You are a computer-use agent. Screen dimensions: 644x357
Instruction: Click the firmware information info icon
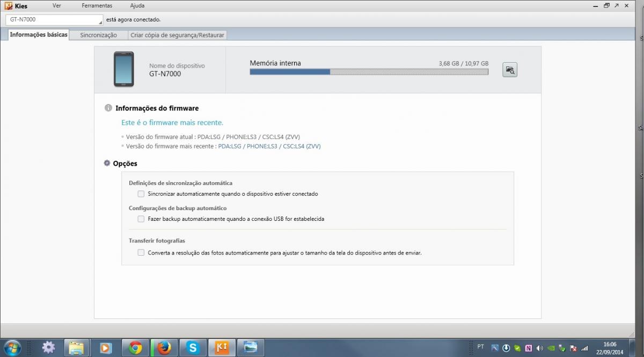pyautogui.click(x=108, y=108)
